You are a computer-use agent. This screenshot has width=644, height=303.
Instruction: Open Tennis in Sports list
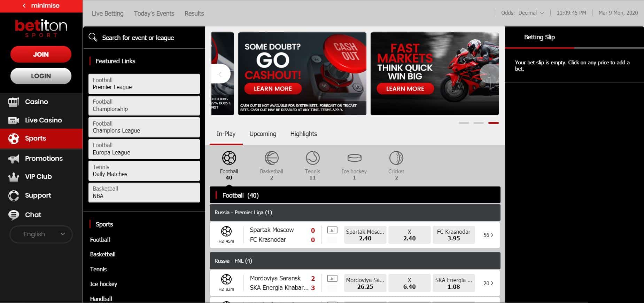click(x=98, y=269)
